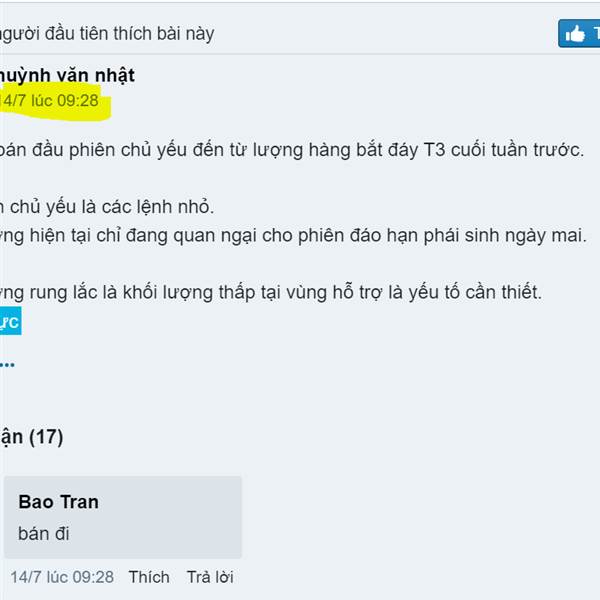Image resolution: width=600 pixels, height=600 pixels.
Task: Select the cyan tag label below the post
Action: pos(10,321)
